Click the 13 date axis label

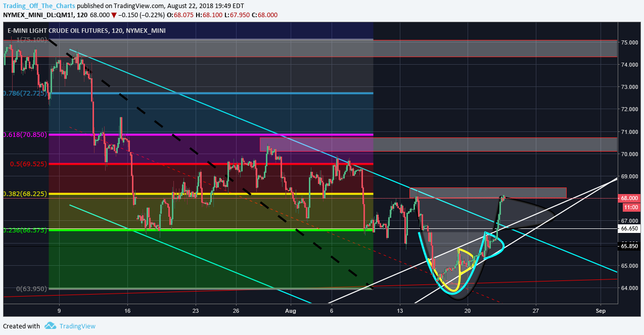point(400,310)
